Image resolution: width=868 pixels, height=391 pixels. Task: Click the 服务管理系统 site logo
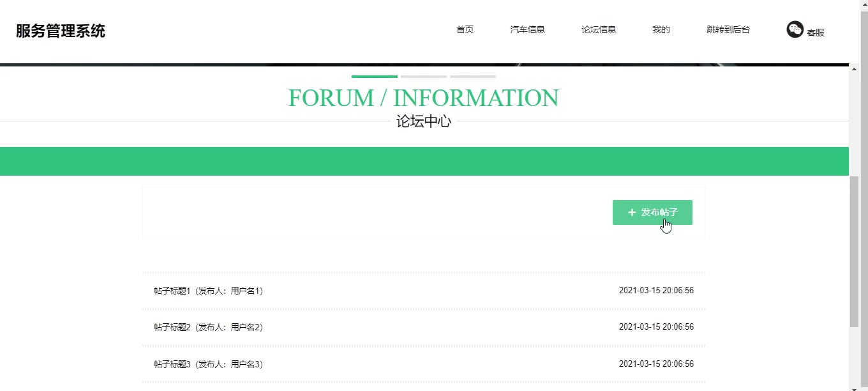point(61,31)
